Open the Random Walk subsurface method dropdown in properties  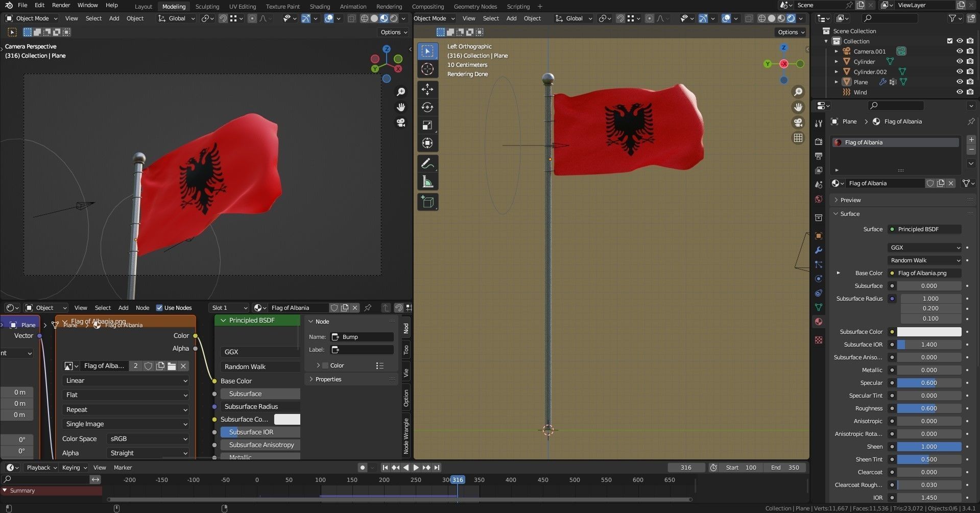point(925,260)
